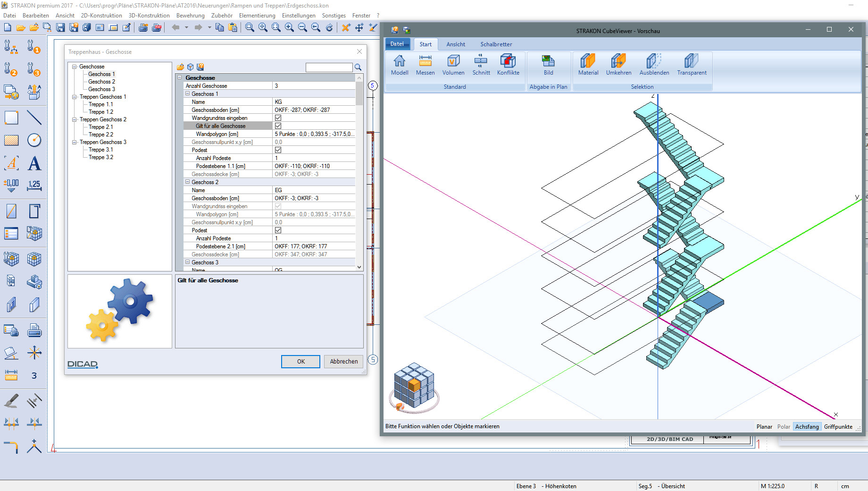
Task: Open the Modell view in CubeViewer
Action: click(x=399, y=65)
